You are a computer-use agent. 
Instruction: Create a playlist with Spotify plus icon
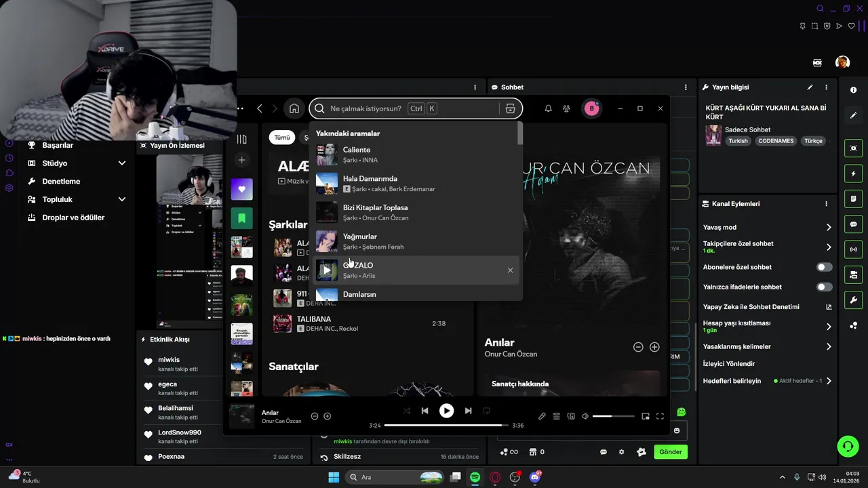tap(241, 160)
